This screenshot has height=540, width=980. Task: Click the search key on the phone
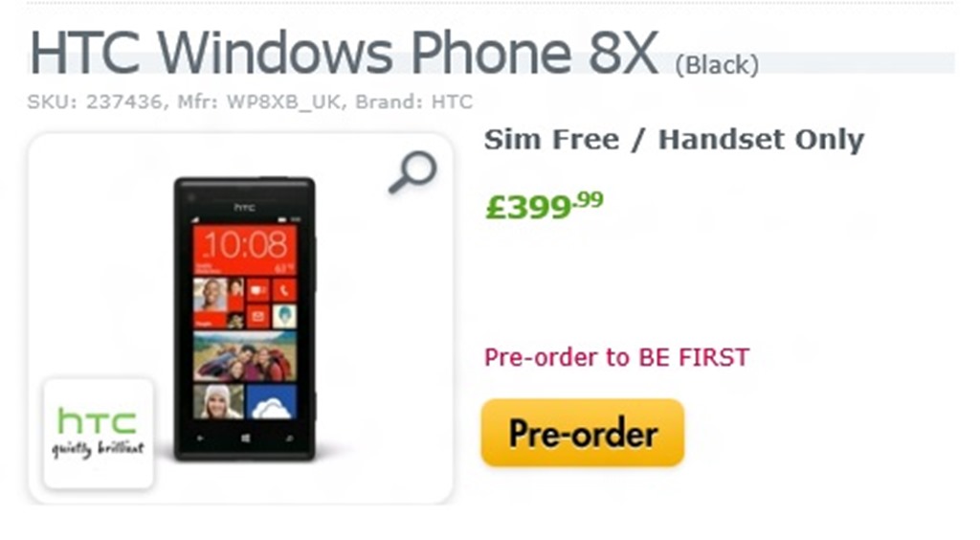pos(289,439)
